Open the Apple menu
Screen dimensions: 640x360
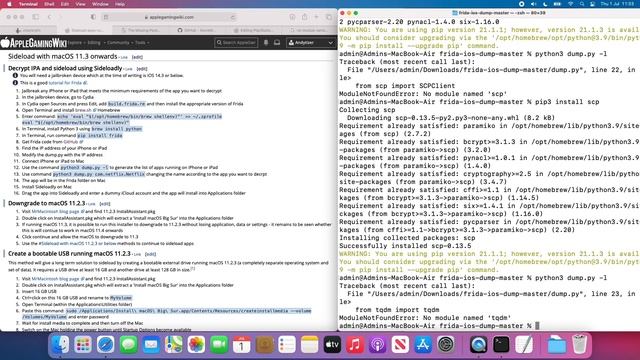pos(9,4)
